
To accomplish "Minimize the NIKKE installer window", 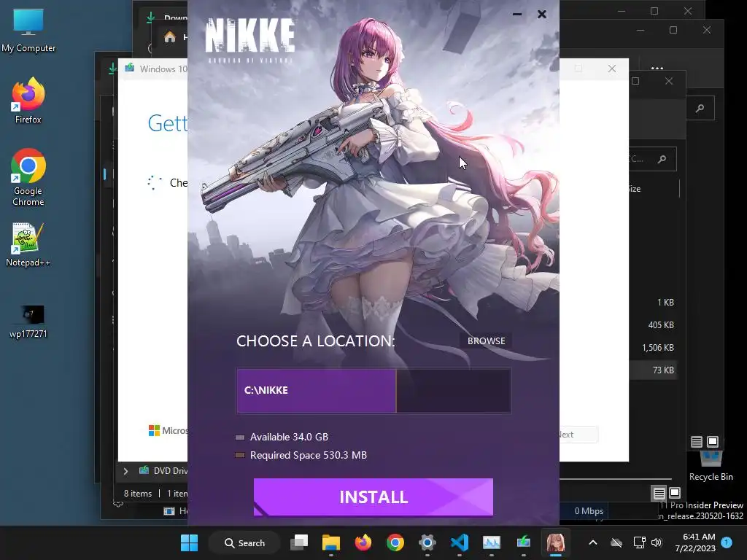I will click(x=517, y=15).
